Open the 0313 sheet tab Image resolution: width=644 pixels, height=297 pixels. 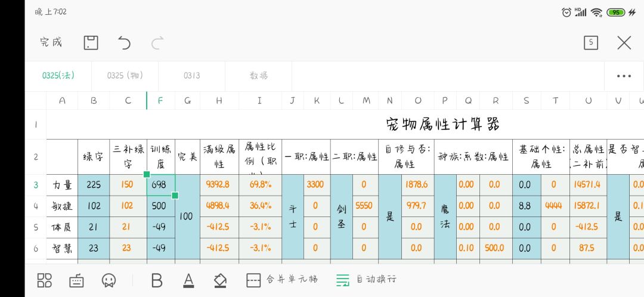point(192,76)
